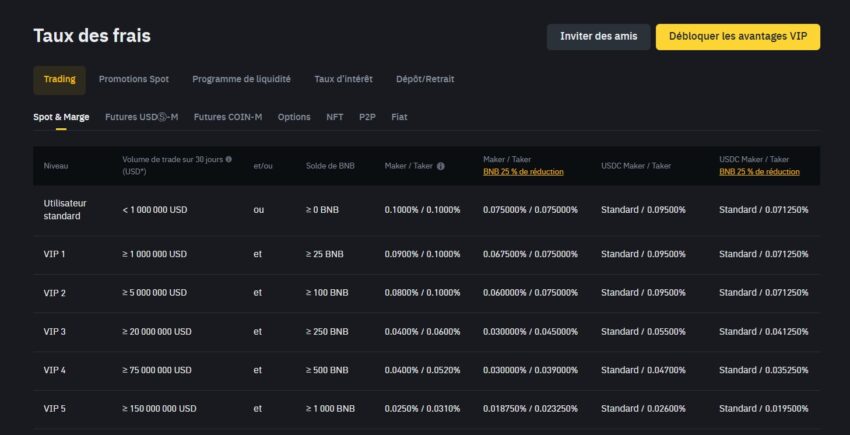850x435 pixels.
Task: Click the 0.067500% / 0.075000% discounted fee cell
Action: (x=530, y=254)
